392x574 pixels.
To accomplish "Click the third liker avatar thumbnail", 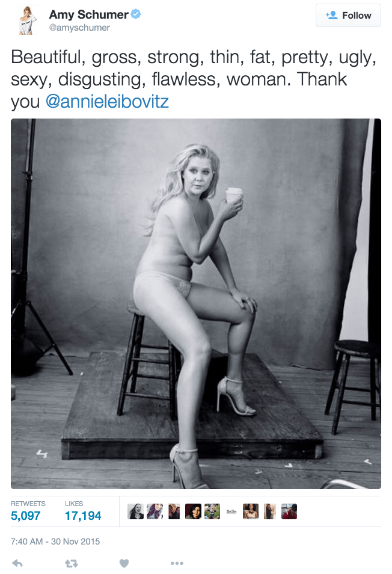I will tap(174, 511).
